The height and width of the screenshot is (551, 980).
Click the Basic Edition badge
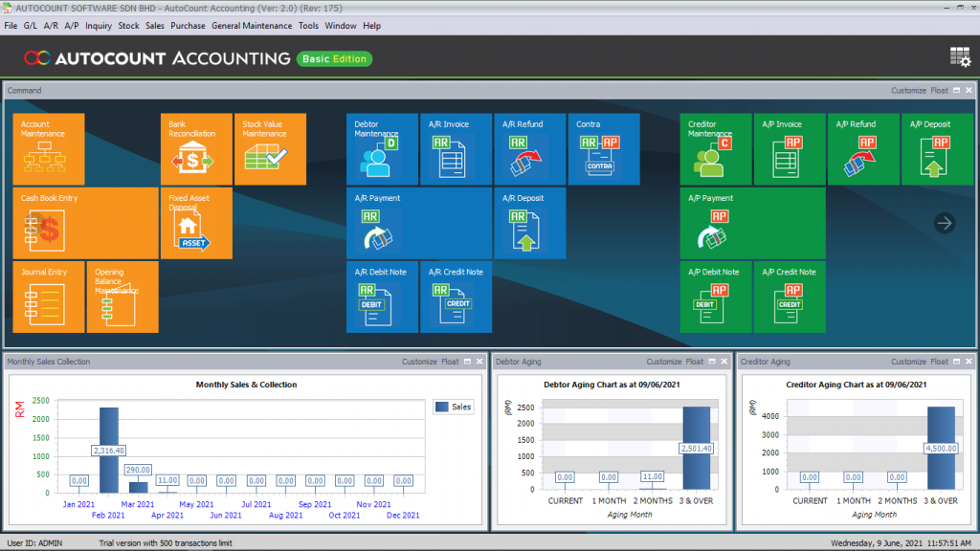pos(334,58)
